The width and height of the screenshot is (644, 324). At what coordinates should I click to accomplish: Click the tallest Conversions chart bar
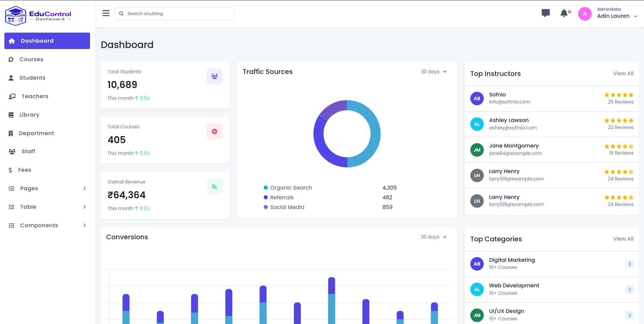click(331, 300)
